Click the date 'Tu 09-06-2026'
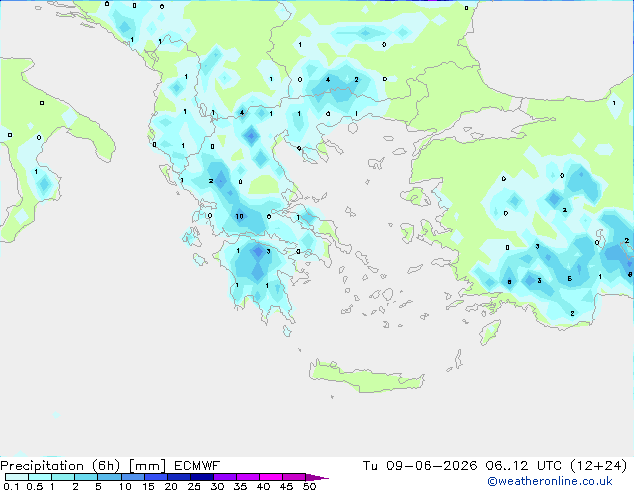Screen dimensions: 634x490 pyautogui.click(x=420, y=466)
